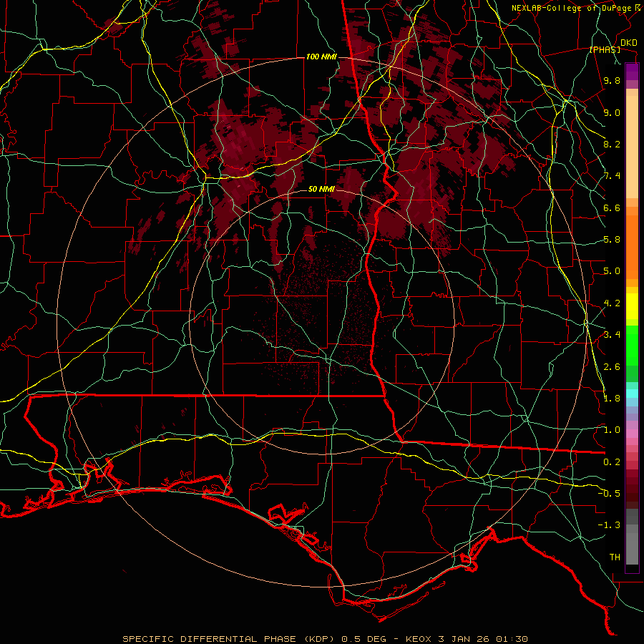This screenshot has height=644, width=644.
Task: Pick the yellow band of the color bar
Action: (632, 306)
